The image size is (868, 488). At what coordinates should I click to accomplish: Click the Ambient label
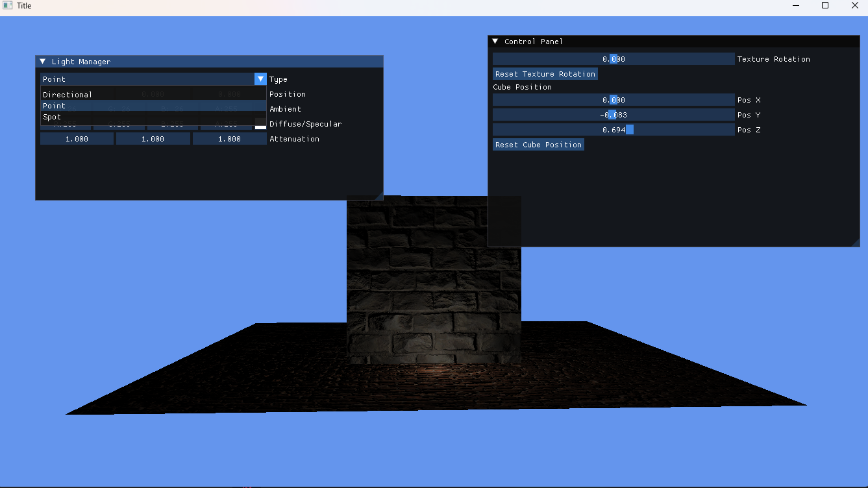[285, 109]
